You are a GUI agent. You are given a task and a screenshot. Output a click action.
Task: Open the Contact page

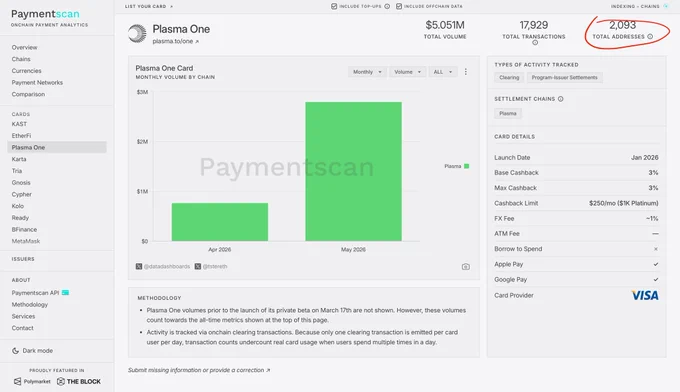click(23, 328)
